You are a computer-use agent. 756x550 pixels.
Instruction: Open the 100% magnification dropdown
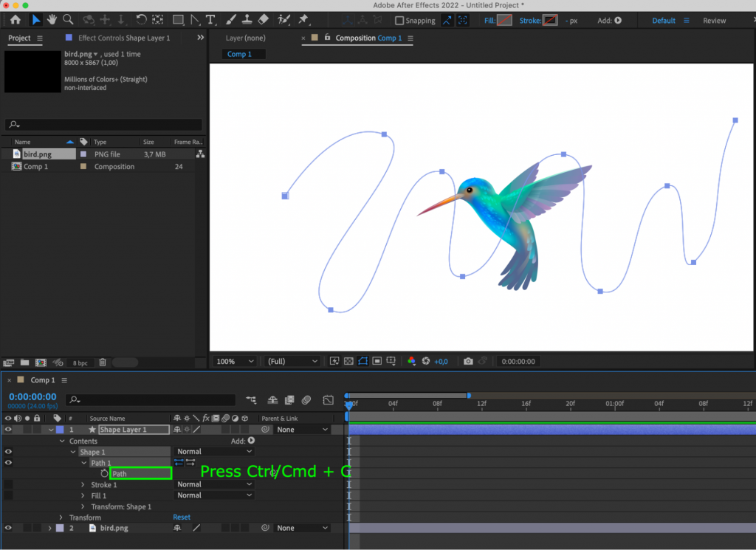234,361
